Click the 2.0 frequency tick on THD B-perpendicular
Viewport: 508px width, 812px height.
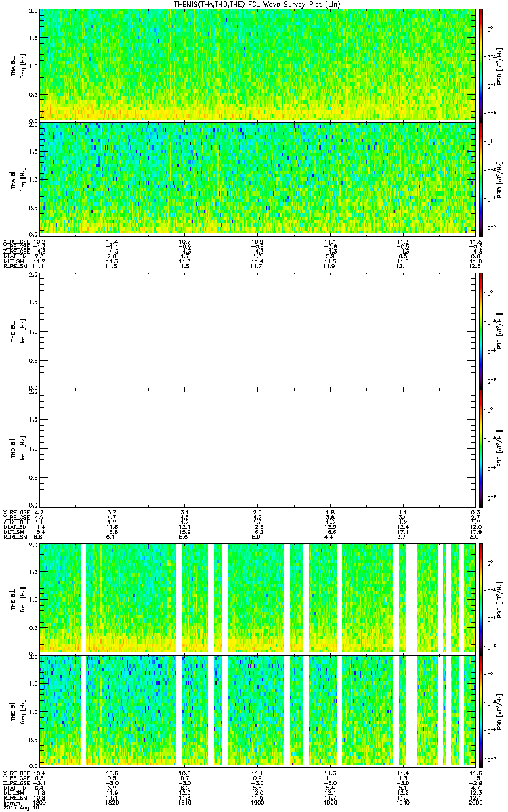pyautogui.click(x=32, y=276)
